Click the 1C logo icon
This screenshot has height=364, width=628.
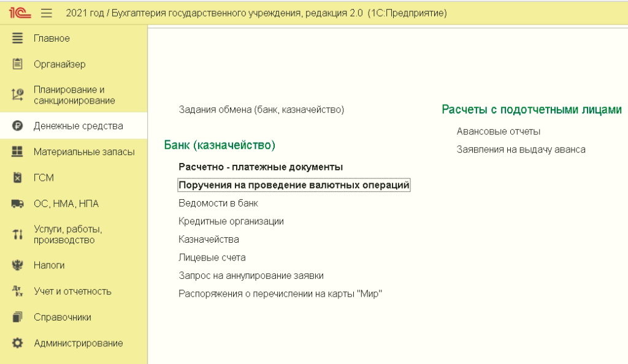[20, 12]
